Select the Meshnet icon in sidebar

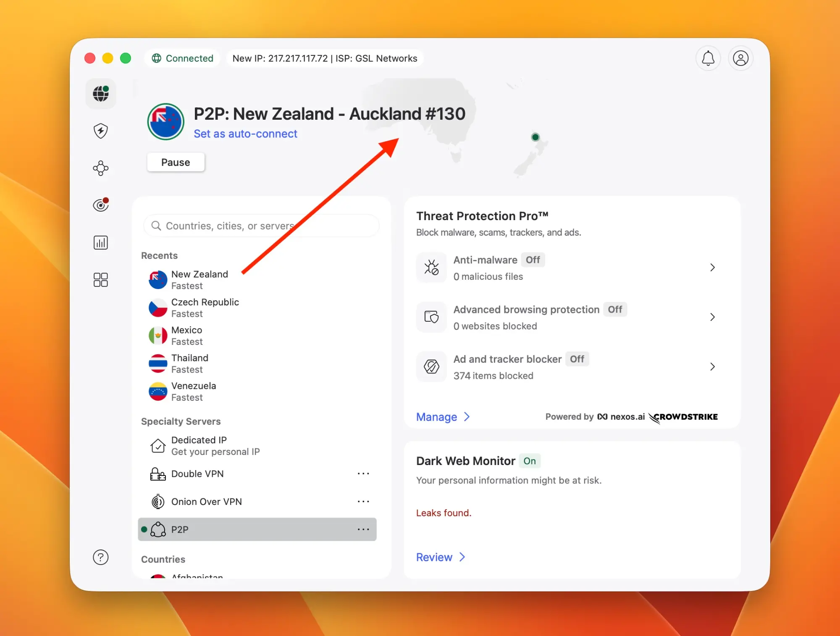(100, 168)
